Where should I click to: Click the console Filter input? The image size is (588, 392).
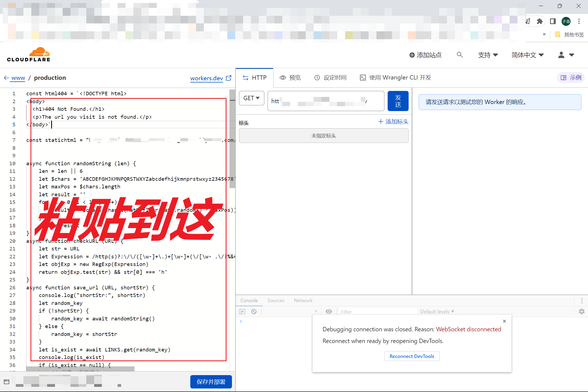click(378, 311)
